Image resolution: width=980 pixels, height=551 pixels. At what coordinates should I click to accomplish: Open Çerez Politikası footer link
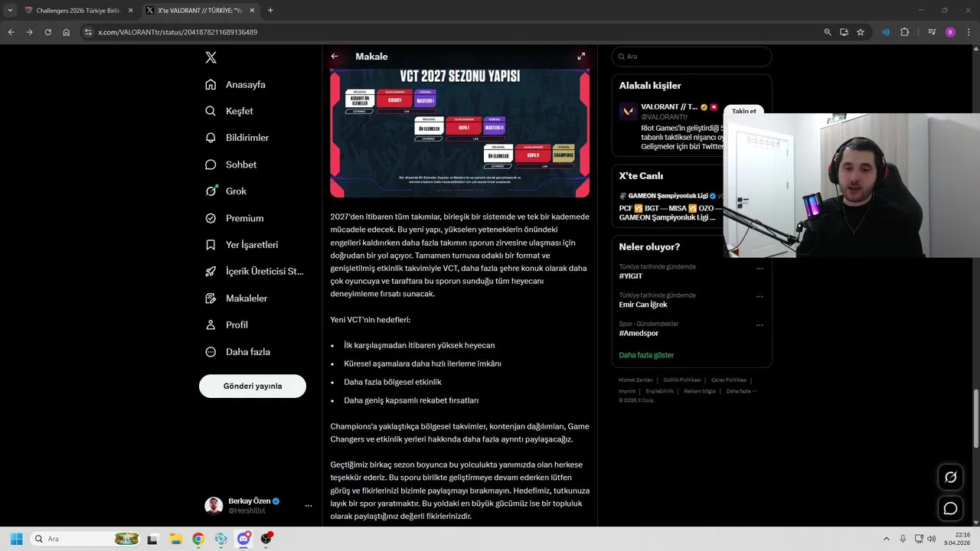(x=729, y=380)
